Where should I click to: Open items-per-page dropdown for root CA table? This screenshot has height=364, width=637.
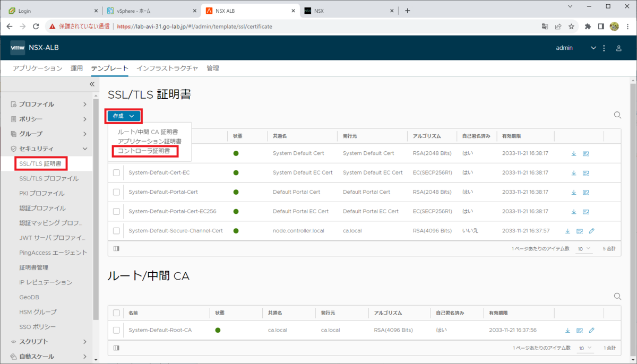584,348
